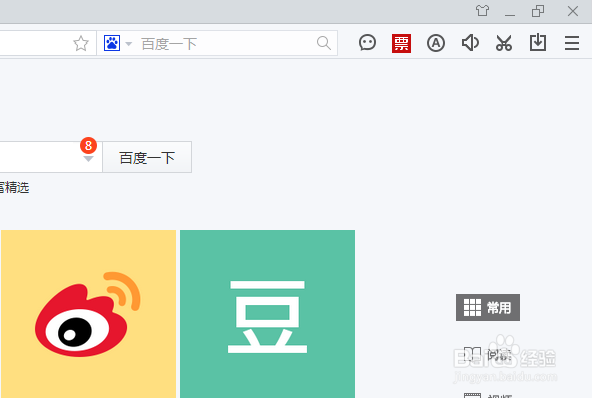Viewport: 592px width, 398px height.
Task: Open Baidu paw search engine selector
Action: [x=112, y=43]
